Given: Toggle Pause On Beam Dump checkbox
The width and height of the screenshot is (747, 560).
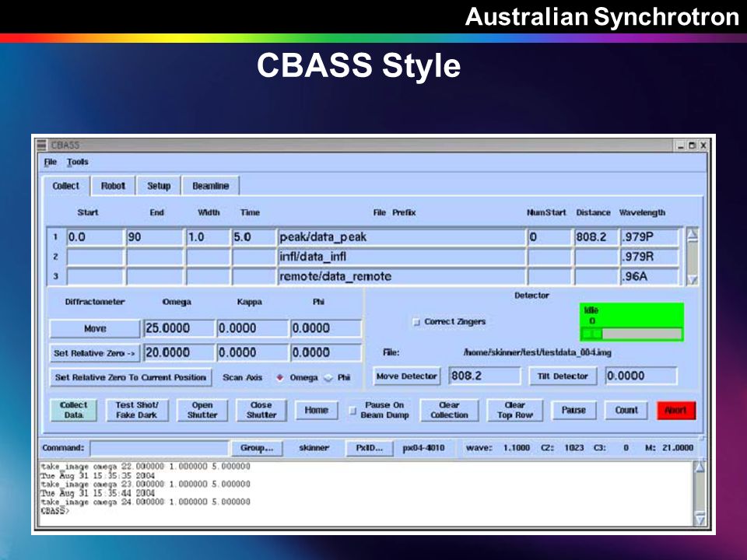Looking at the screenshot, I should [x=352, y=411].
